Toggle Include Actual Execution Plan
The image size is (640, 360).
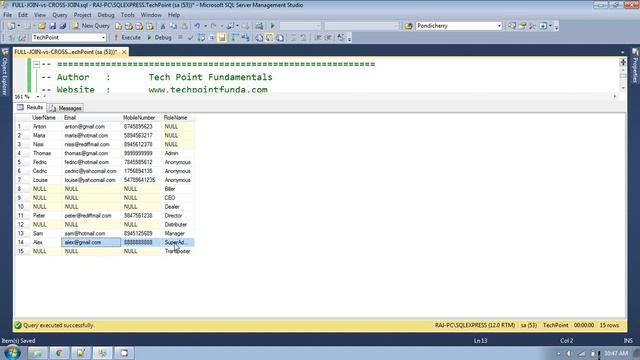(235, 38)
